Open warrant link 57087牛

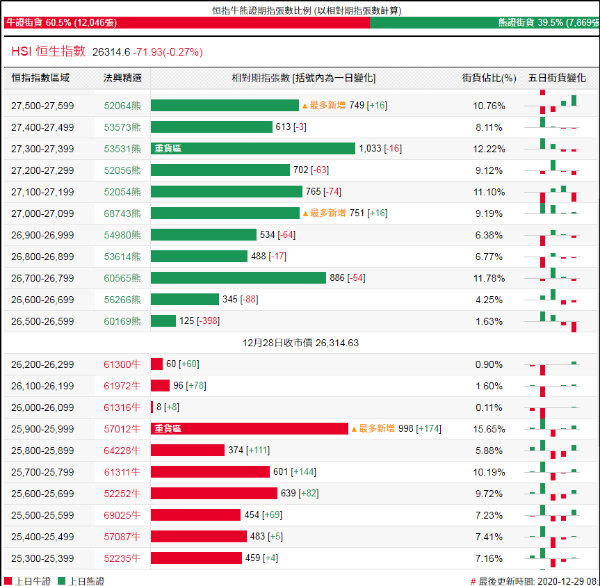[x=122, y=537]
